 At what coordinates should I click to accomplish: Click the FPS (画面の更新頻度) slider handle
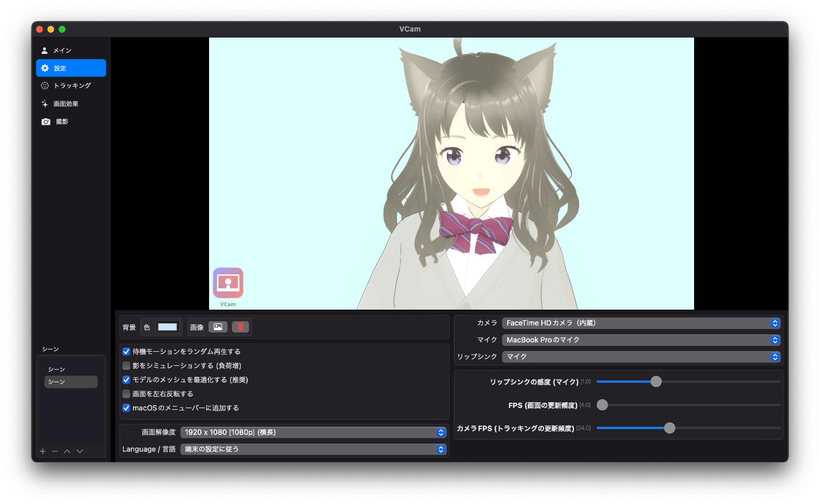602,405
